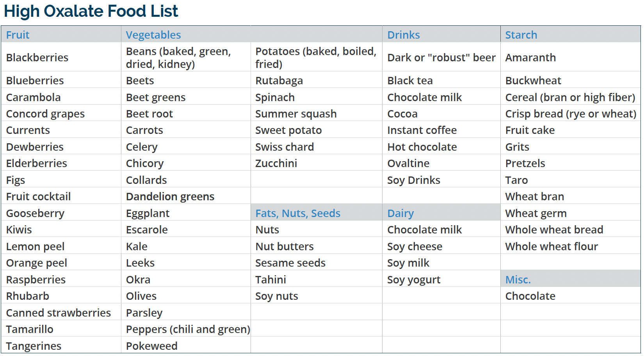
Task: Click the High Oxalate Food List title
Action: tap(91, 11)
